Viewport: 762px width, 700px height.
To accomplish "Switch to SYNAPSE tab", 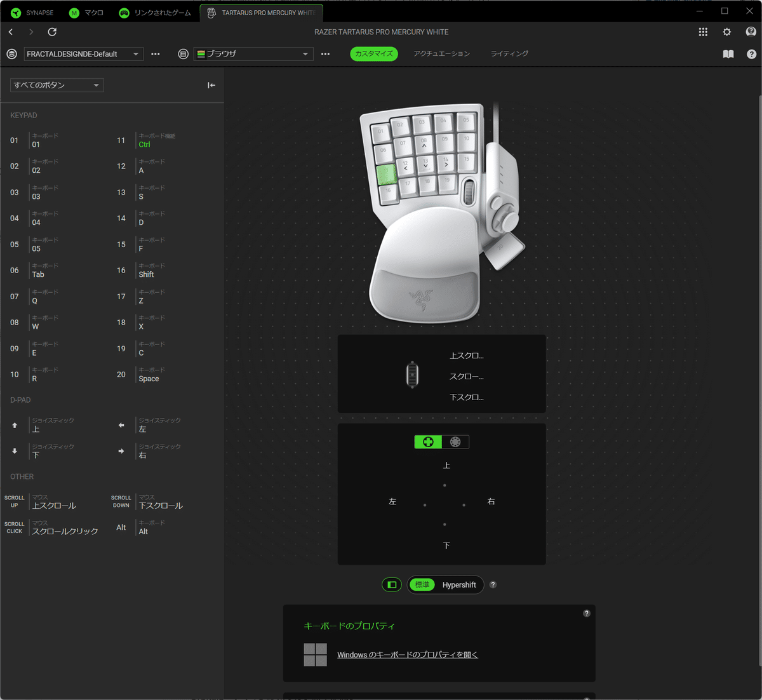I will coord(32,13).
